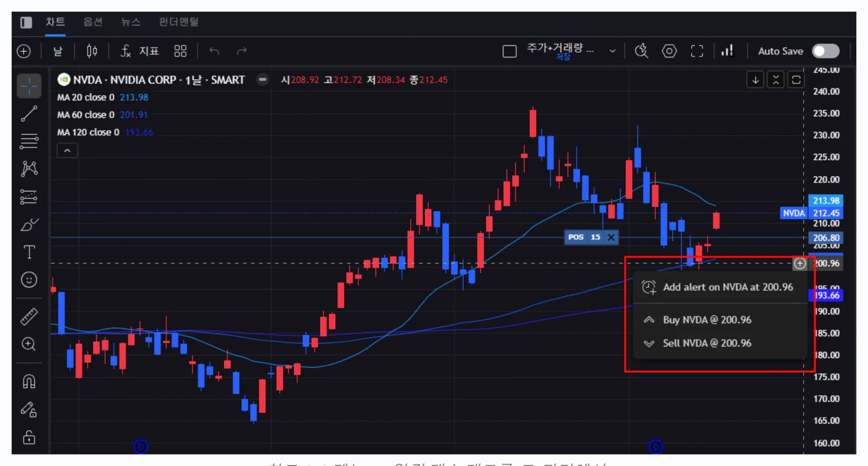Toggle the left side panel icon
This screenshot has width=868, height=466.
coord(26,22)
